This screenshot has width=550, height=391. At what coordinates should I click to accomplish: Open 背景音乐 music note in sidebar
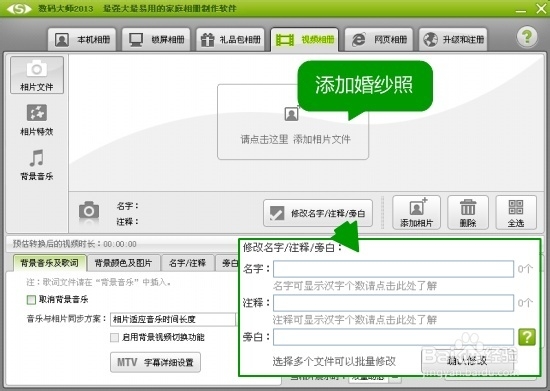click(x=37, y=165)
